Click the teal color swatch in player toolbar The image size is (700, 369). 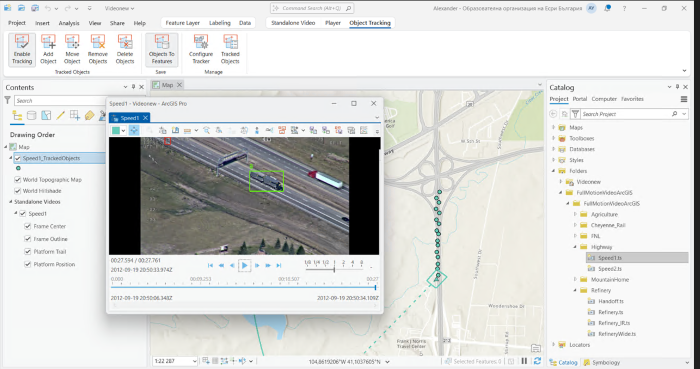(116, 130)
